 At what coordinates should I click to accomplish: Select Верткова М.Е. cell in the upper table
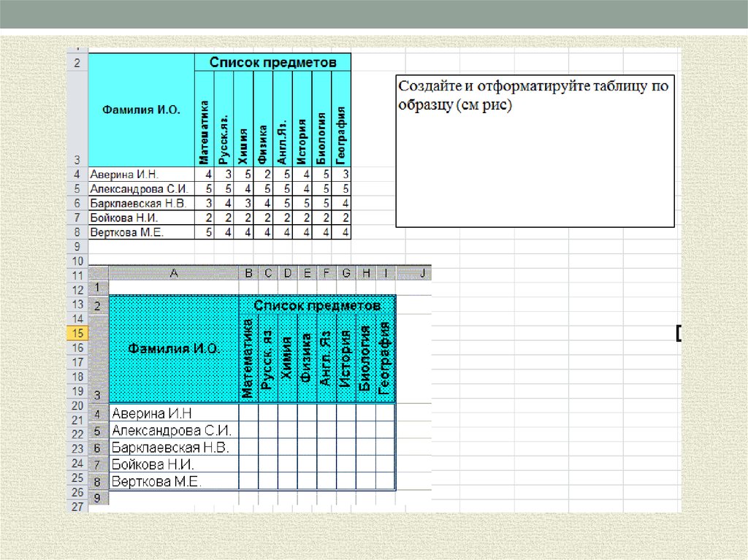[x=141, y=232]
